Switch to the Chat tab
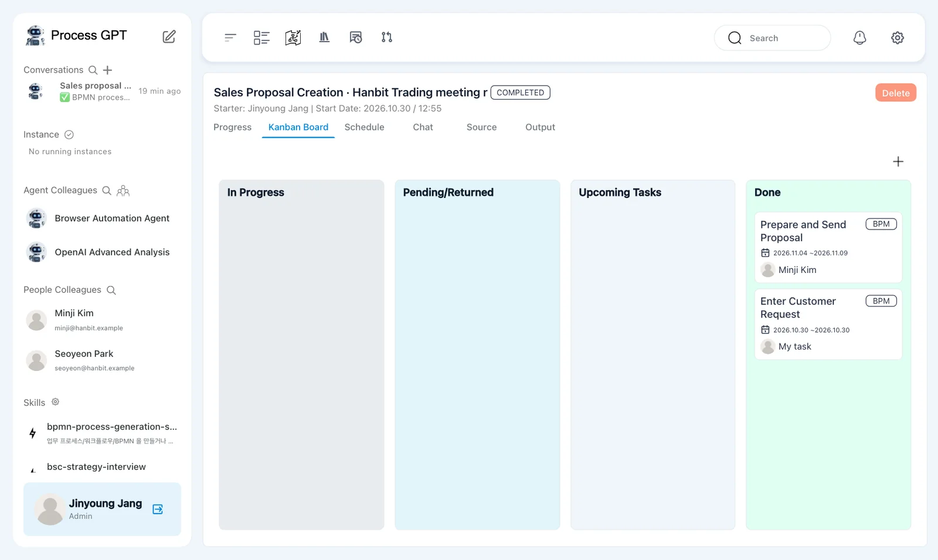Viewport: 938px width, 560px height. pos(423,127)
